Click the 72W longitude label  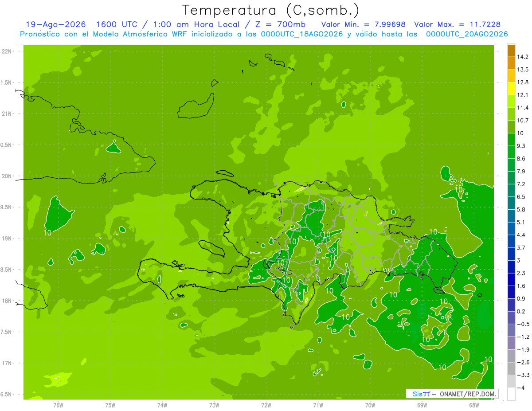[266, 405]
